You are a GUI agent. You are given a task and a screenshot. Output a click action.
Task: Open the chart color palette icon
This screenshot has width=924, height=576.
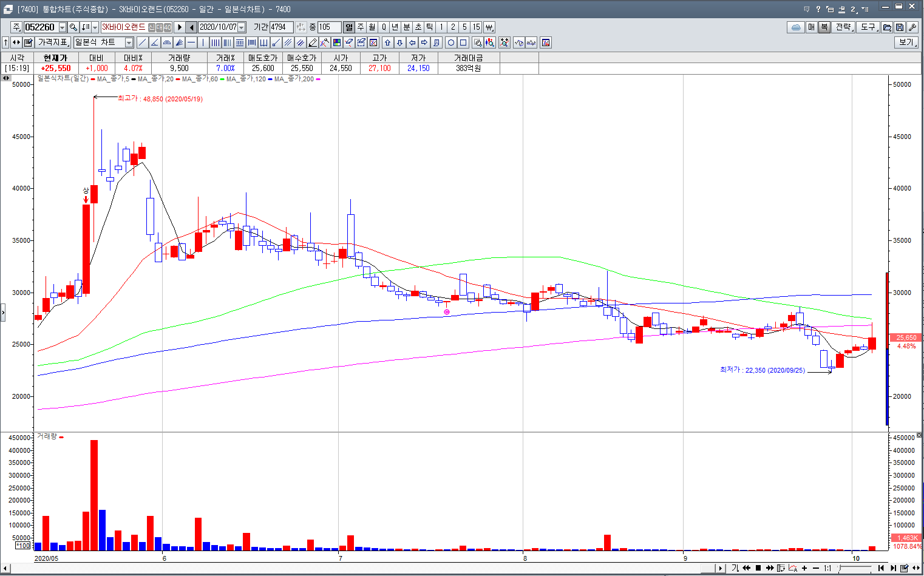[x=336, y=42]
